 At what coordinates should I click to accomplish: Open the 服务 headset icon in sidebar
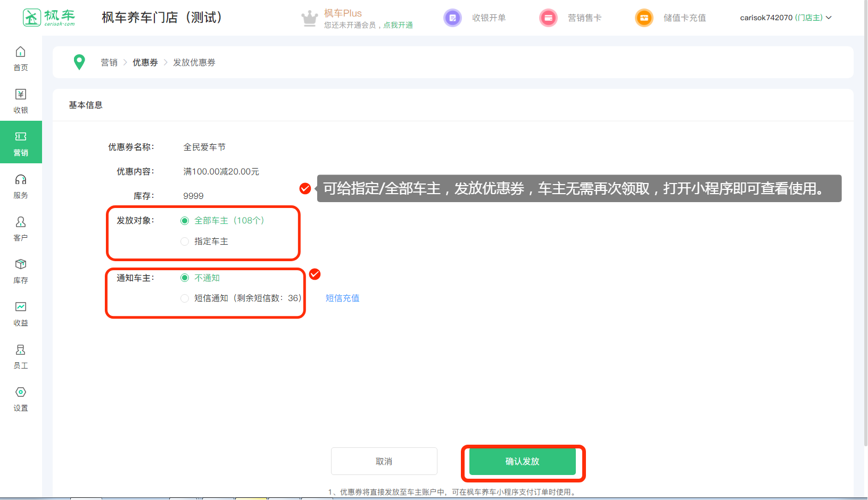tap(21, 180)
